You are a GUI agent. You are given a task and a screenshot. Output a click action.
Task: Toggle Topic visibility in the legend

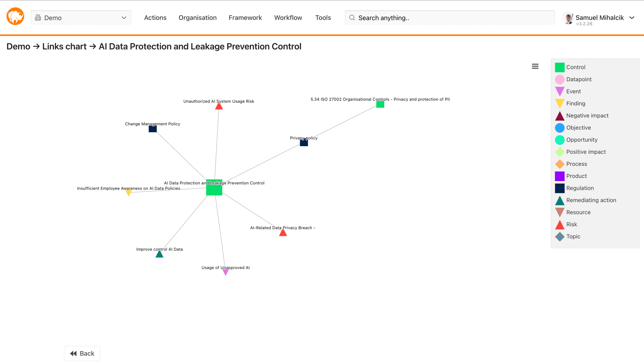[x=560, y=236]
